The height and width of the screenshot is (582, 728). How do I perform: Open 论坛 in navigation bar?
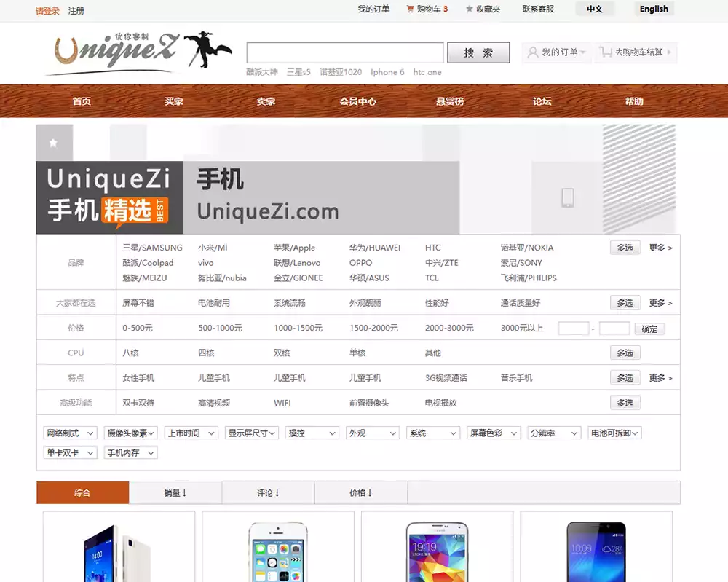point(542,101)
